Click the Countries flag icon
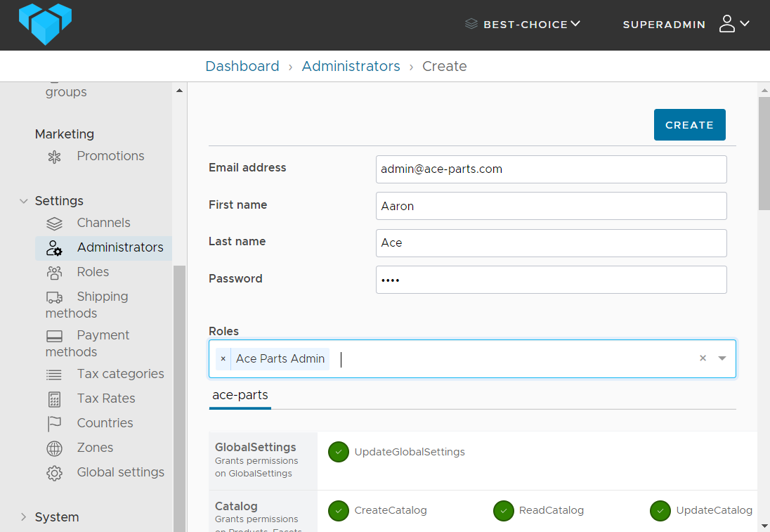Screen dimensions: 770x532 [54, 424]
